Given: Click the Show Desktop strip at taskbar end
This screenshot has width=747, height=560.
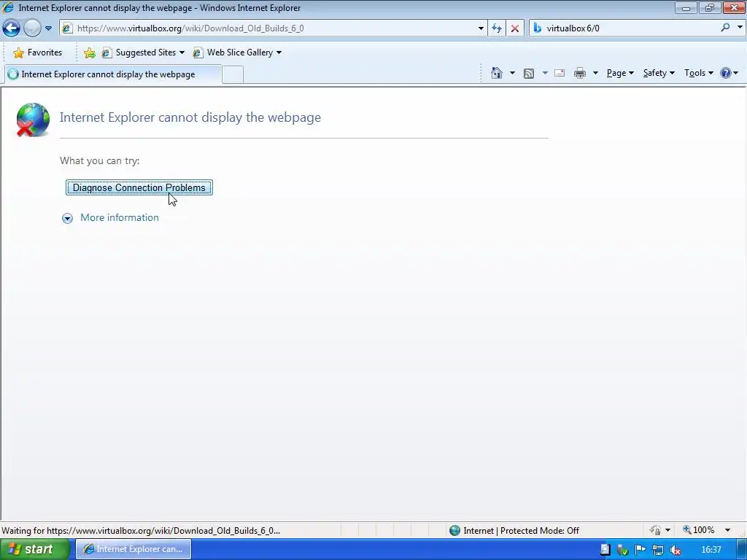Looking at the screenshot, I should pos(742,550).
